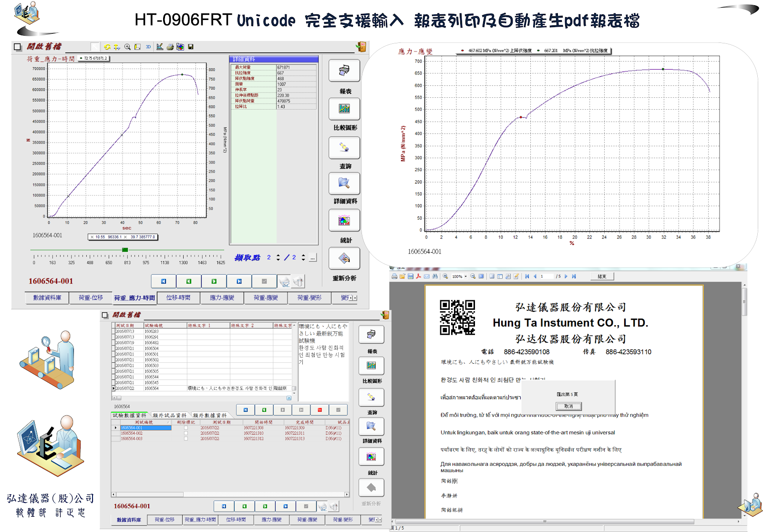Go to next record in top window navigator

(214, 281)
